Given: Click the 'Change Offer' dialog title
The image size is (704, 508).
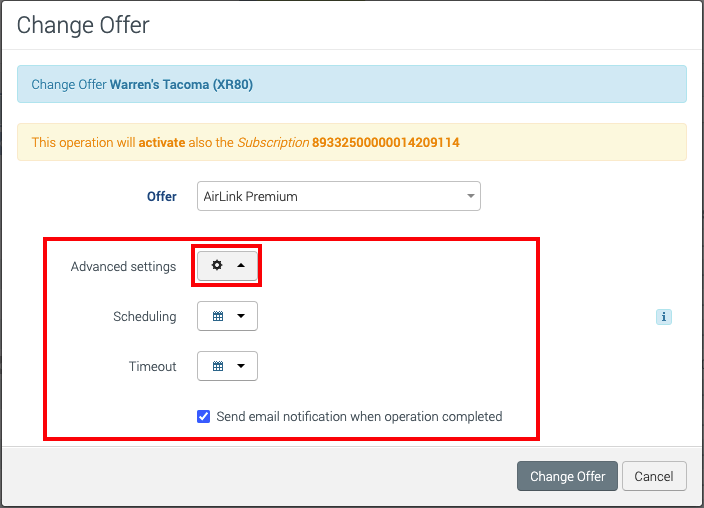Looking at the screenshot, I should [83, 25].
